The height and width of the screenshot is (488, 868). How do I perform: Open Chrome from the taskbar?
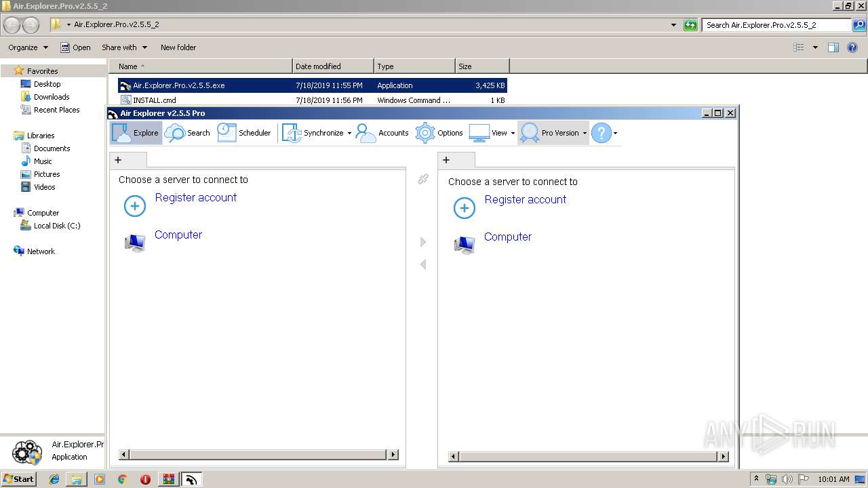tap(122, 479)
